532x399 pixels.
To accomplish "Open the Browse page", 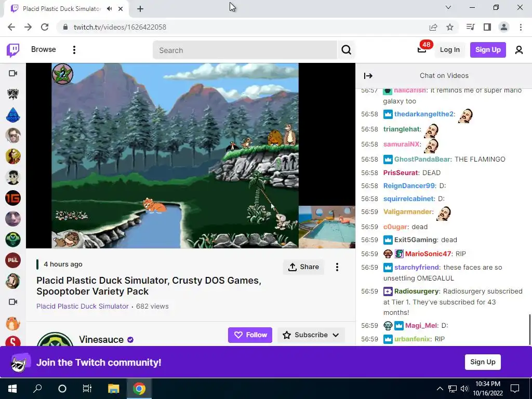I will [x=44, y=49].
